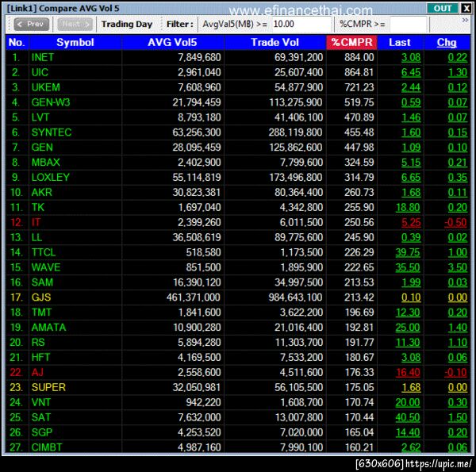Select the GEN-W3 symbol
476x472 pixels.
pos(51,102)
